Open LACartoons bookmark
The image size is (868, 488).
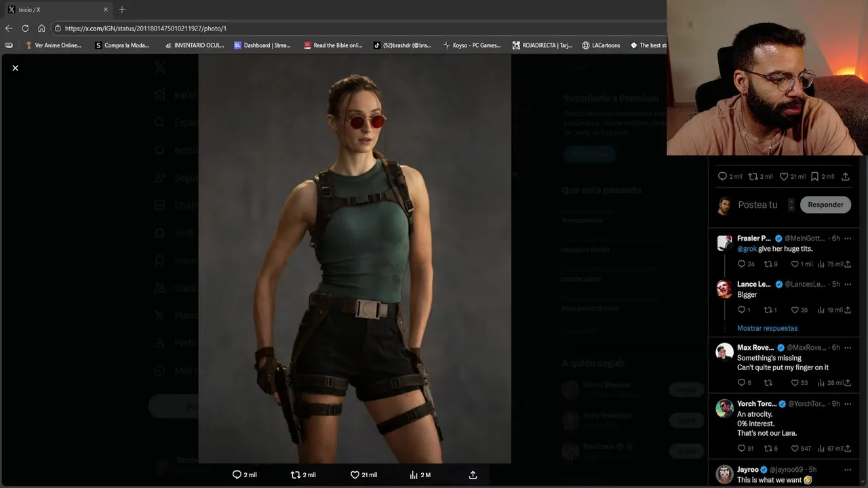[601, 45]
